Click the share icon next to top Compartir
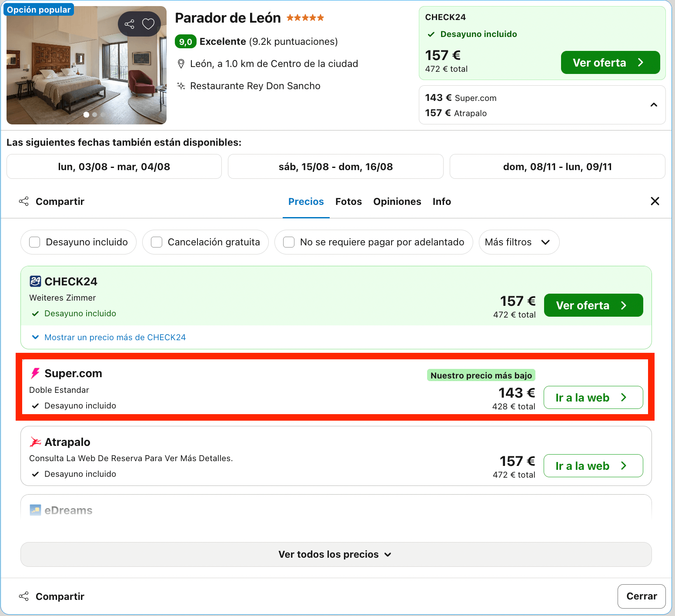Image resolution: width=675 pixels, height=616 pixels. 24,201
